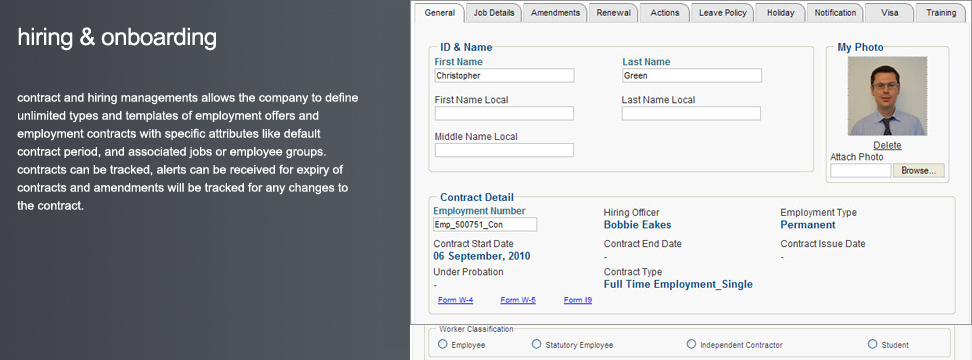Open the Form W-4 link
972x360 pixels.
tap(456, 301)
